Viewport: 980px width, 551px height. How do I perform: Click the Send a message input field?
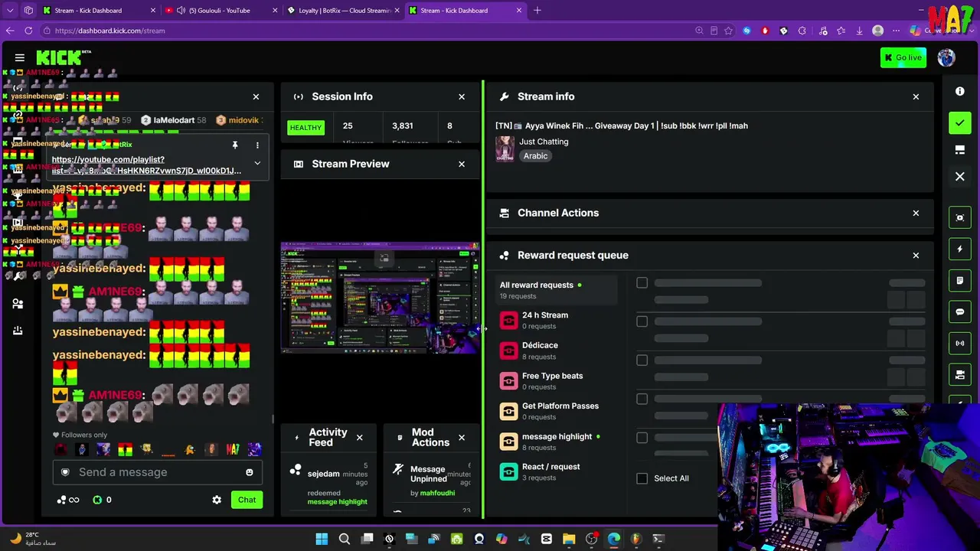point(158,472)
